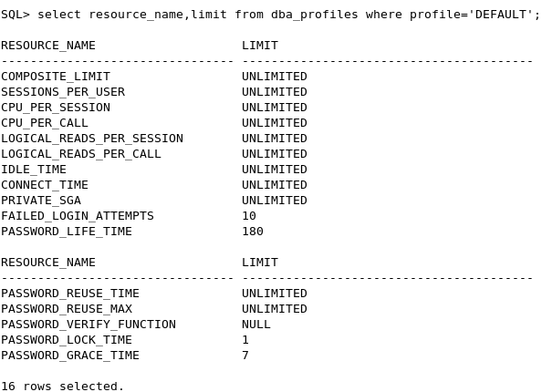Select the CPU_PER_CALL entry

tap(44, 123)
